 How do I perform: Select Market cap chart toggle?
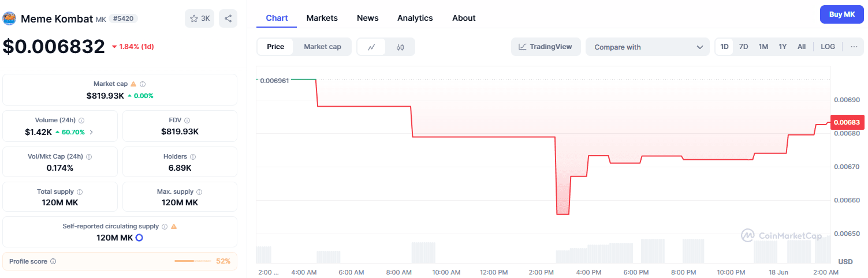pos(322,47)
